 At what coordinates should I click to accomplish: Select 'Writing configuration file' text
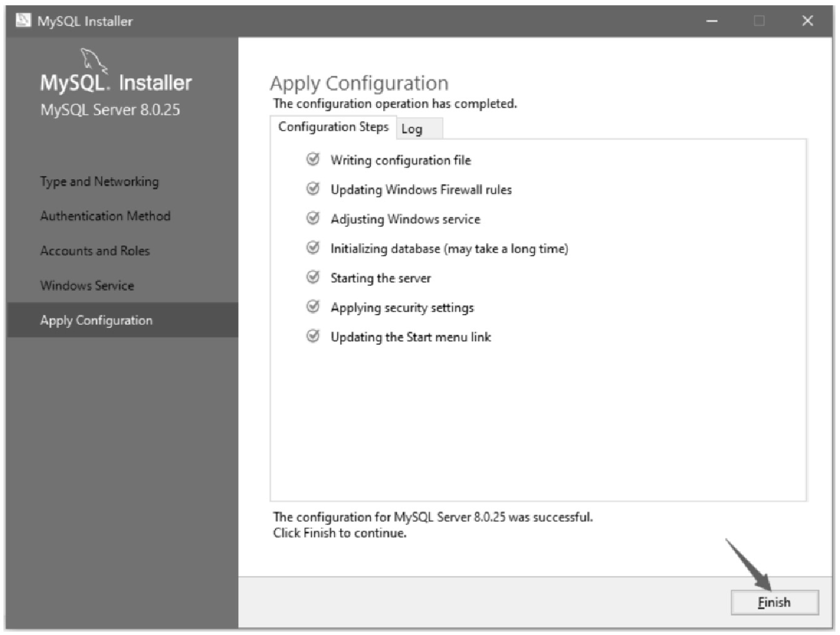pyautogui.click(x=400, y=160)
